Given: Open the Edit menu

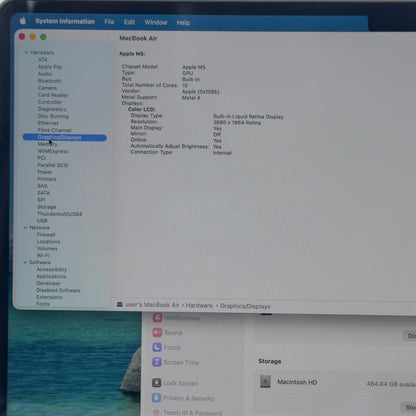Looking at the screenshot, I should [129, 22].
